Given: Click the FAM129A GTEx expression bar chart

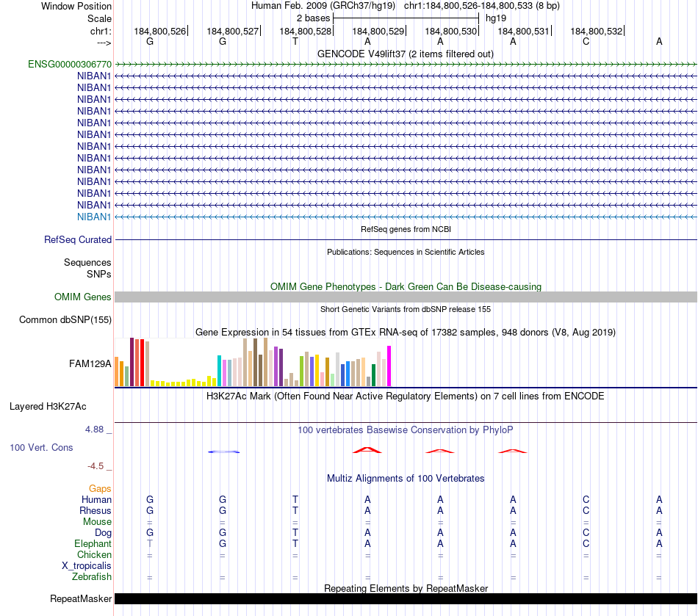Looking at the screenshot, I should tap(253, 362).
